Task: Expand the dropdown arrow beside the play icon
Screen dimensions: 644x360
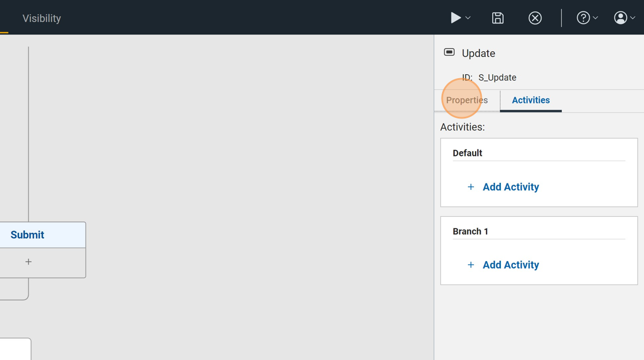Action: point(468,18)
